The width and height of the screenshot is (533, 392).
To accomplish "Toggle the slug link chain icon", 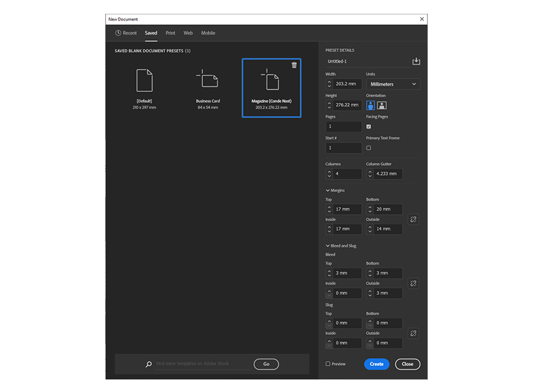I will (413, 333).
